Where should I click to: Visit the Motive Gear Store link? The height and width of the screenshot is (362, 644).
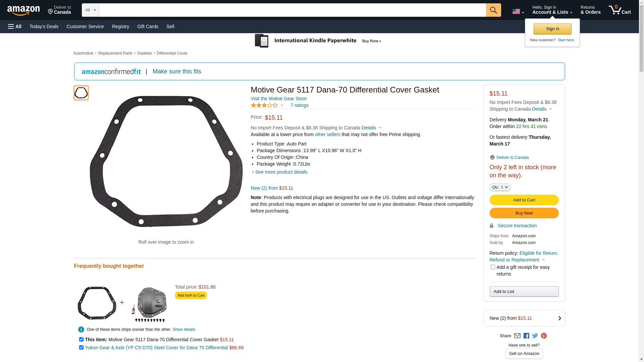(x=278, y=99)
